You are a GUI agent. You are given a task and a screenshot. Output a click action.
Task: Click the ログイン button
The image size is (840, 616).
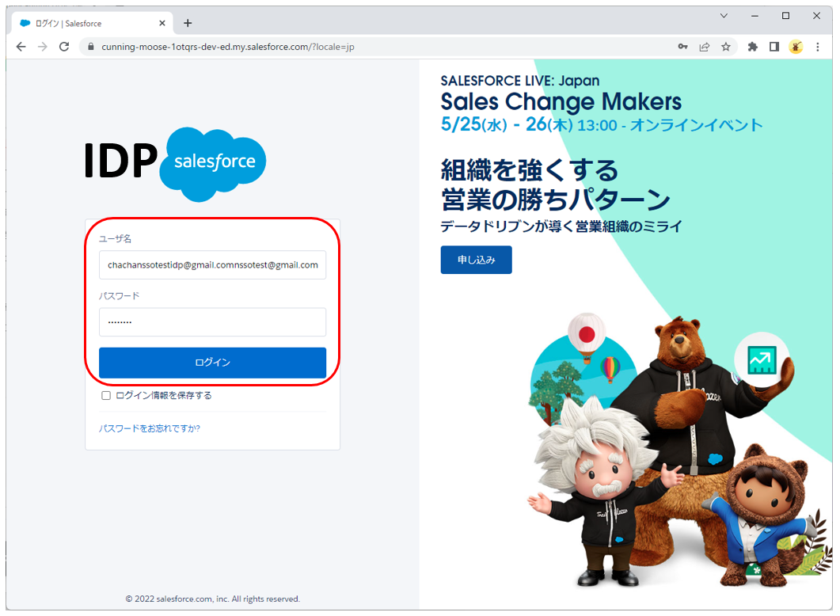[212, 362]
